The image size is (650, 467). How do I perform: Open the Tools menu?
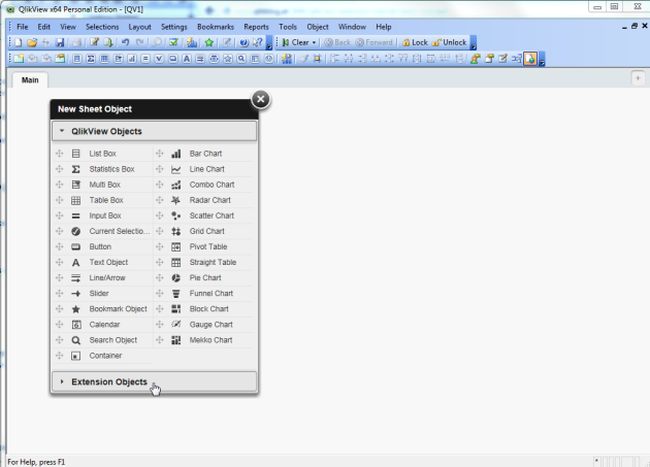pyautogui.click(x=288, y=27)
